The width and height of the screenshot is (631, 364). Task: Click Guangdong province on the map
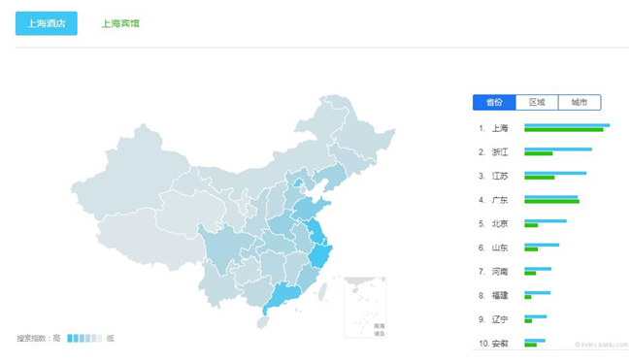click(284, 296)
